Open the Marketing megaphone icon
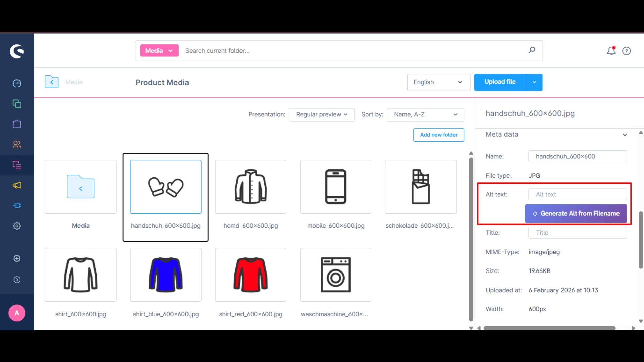644x362 pixels. point(17,185)
